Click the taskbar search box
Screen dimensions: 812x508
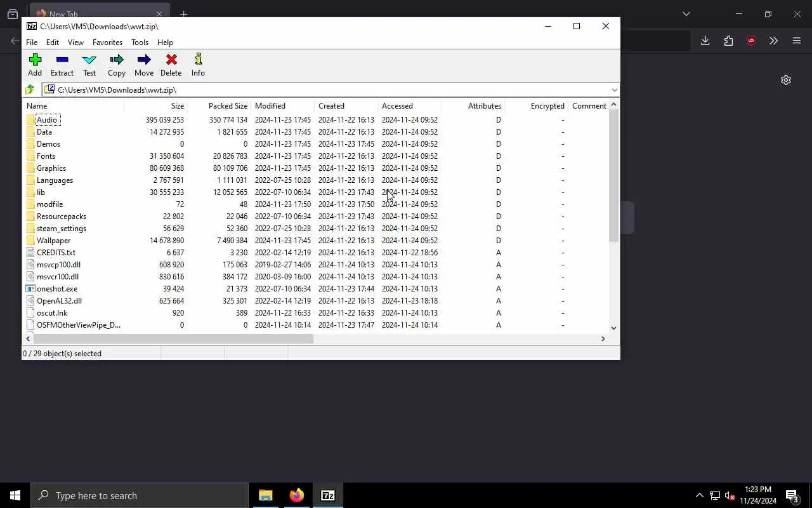pyautogui.click(x=140, y=495)
